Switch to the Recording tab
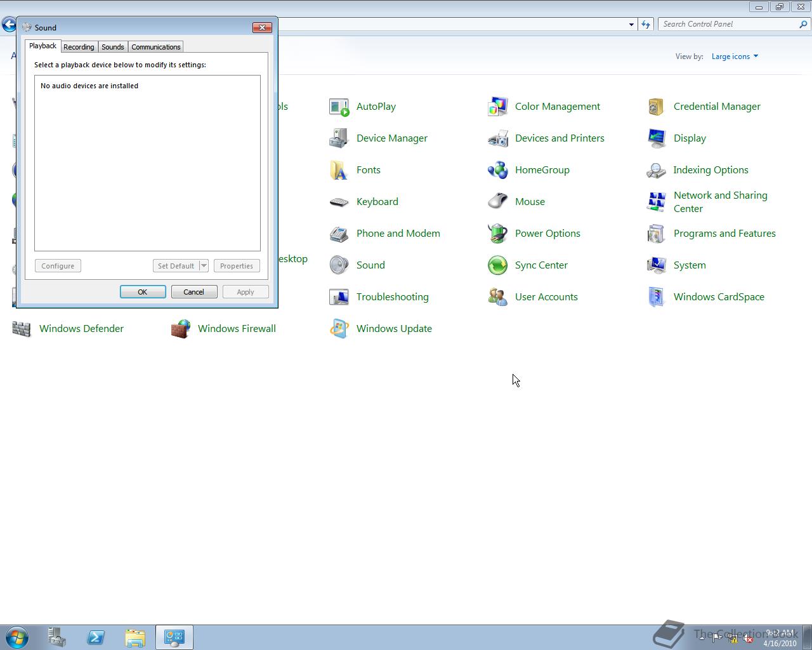The width and height of the screenshot is (812, 650). click(x=79, y=47)
